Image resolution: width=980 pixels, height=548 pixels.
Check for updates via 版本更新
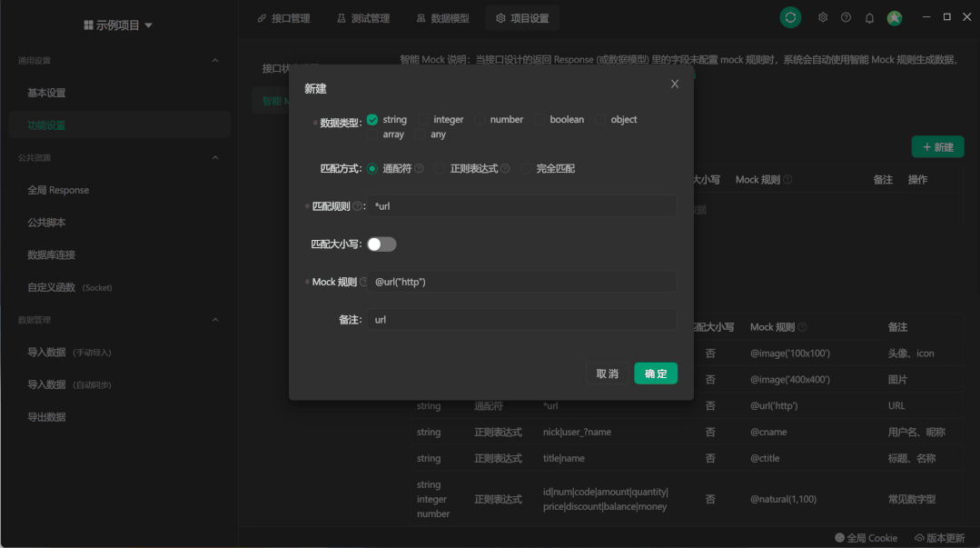pos(938,537)
